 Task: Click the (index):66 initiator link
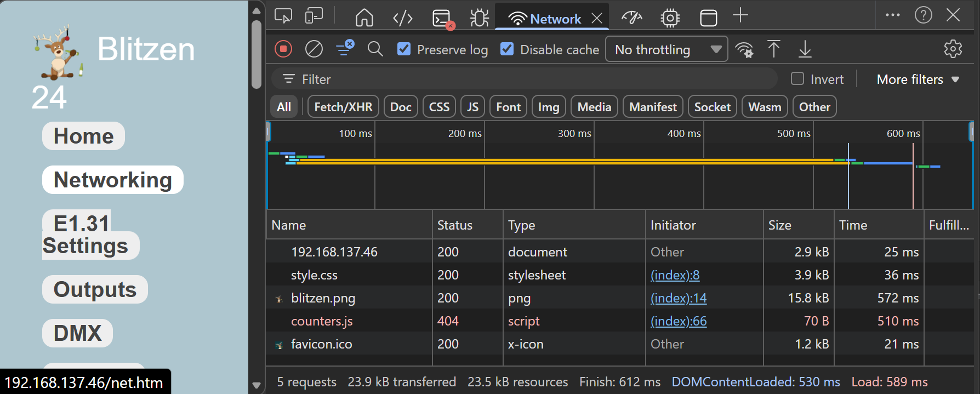click(x=678, y=321)
